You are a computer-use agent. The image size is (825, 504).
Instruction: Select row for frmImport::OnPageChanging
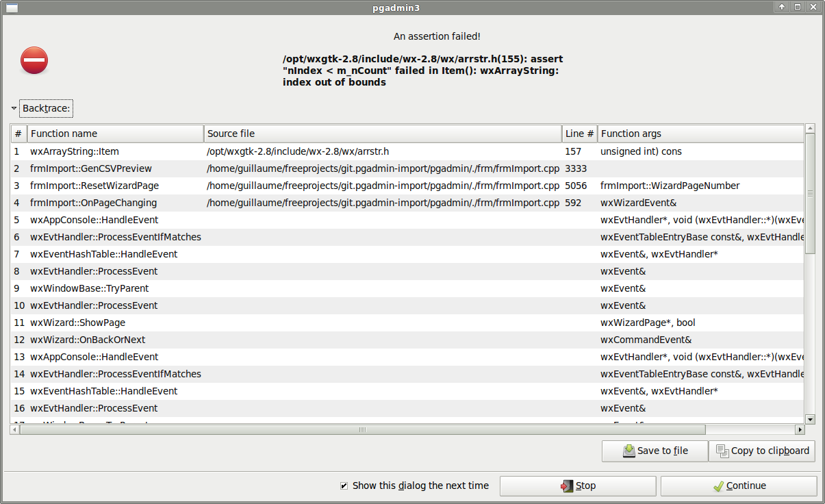coord(93,203)
